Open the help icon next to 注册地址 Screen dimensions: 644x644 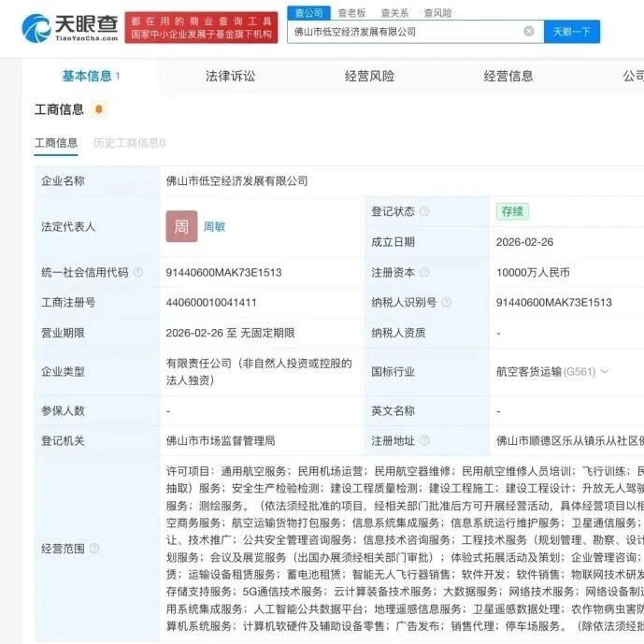point(424,440)
